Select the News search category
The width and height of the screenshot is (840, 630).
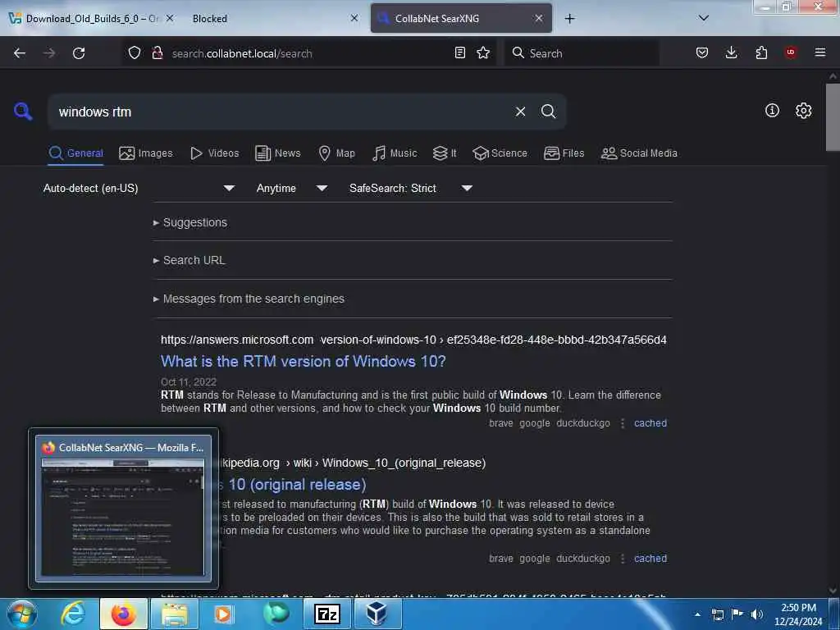(278, 153)
